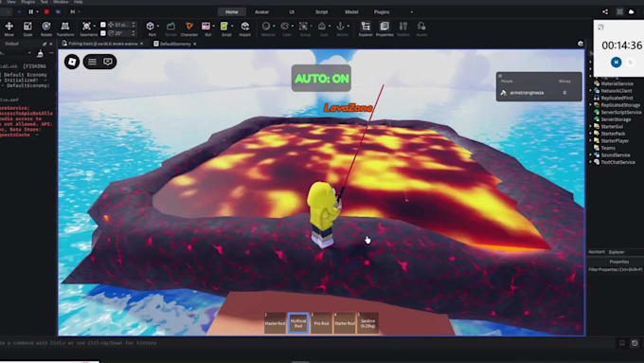Insert a Part using the Part icon
This screenshot has height=363, width=644.
[151, 27]
